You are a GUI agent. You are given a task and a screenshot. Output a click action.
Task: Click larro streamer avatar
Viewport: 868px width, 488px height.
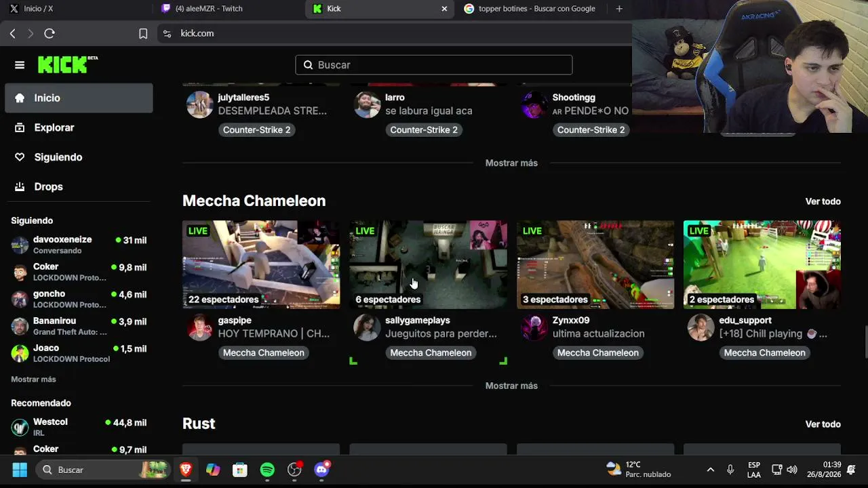pyautogui.click(x=367, y=105)
